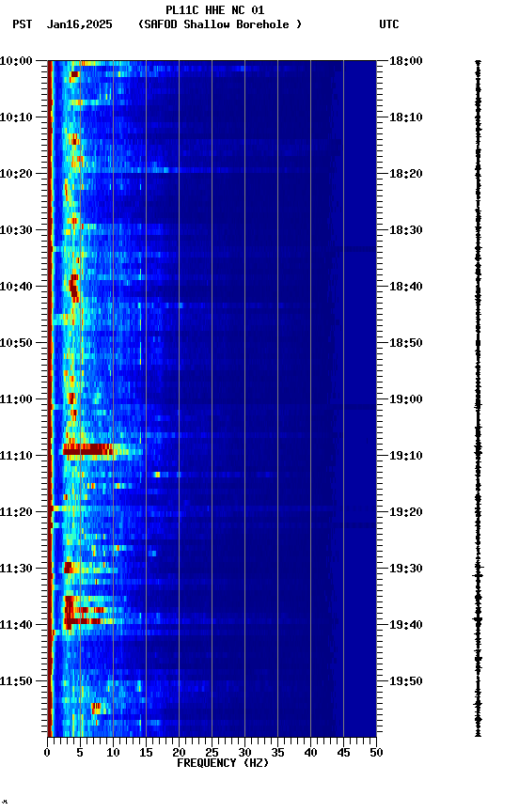Click the '50' frequency axis label
This screenshot has width=519, height=812.
point(376,753)
